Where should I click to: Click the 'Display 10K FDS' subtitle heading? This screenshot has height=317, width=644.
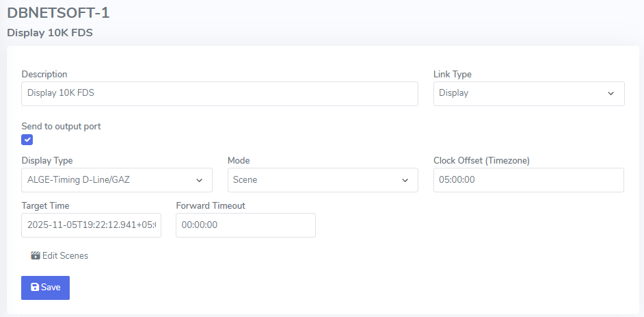click(x=50, y=32)
